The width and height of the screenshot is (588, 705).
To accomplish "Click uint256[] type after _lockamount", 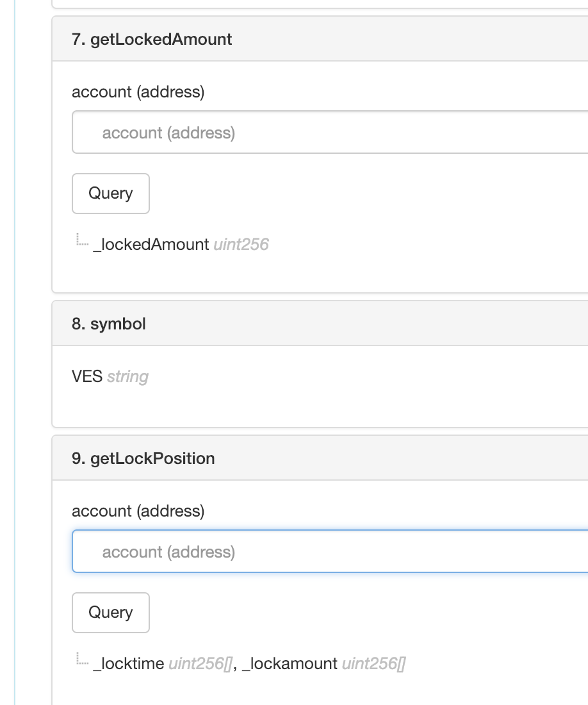I will 373,663.
